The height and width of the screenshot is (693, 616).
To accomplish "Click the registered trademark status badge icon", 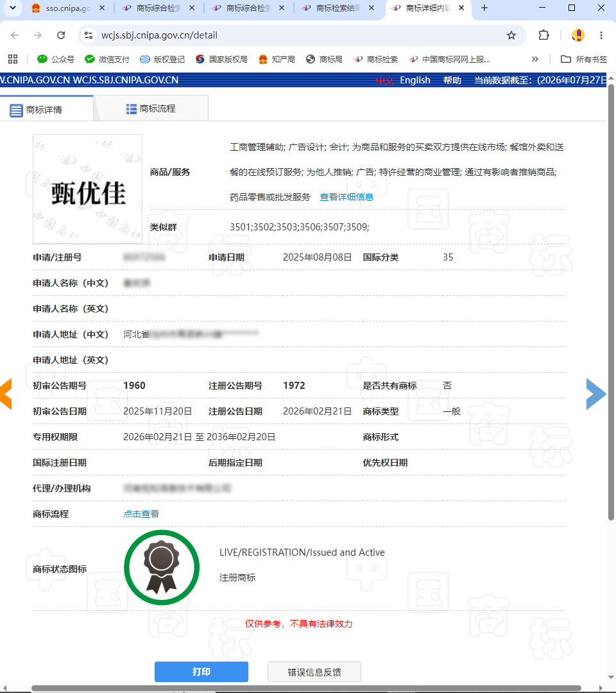I will [x=162, y=567].
